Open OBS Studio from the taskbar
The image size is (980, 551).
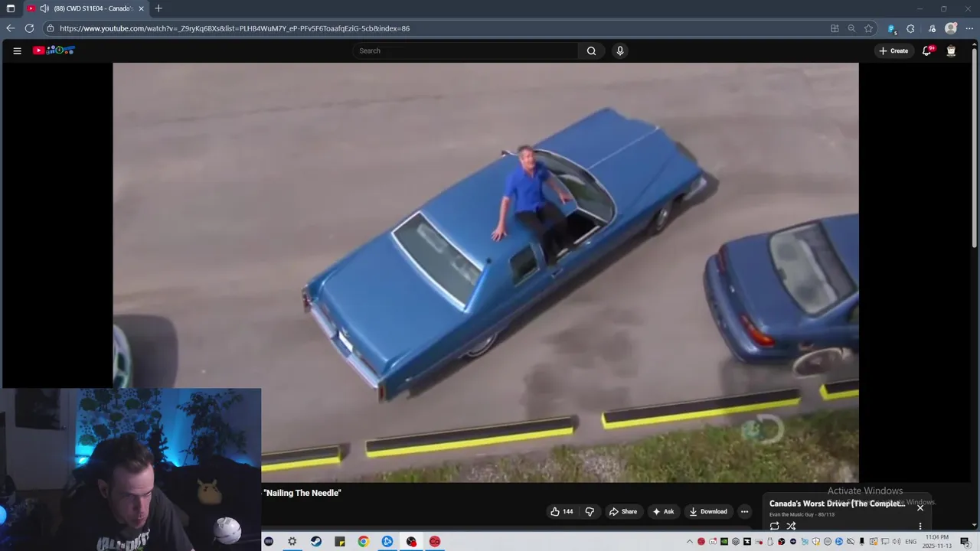[x=411, y=541]
